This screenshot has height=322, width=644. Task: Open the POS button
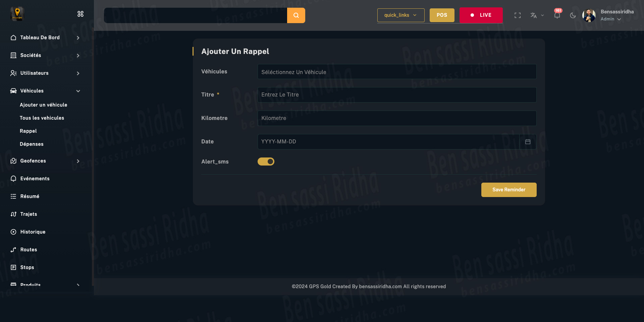click(x=442, y=15)
